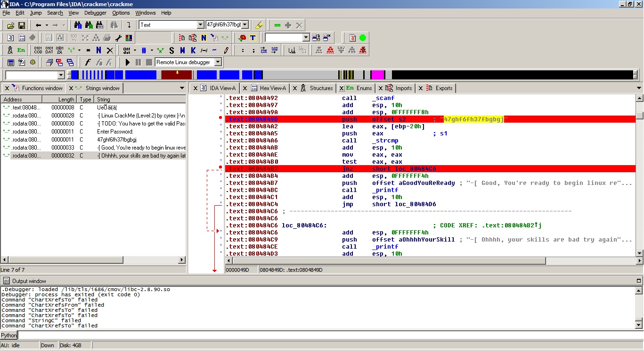Sort by the String column header
The image size is (644, 351).
(x=140, y=100)
